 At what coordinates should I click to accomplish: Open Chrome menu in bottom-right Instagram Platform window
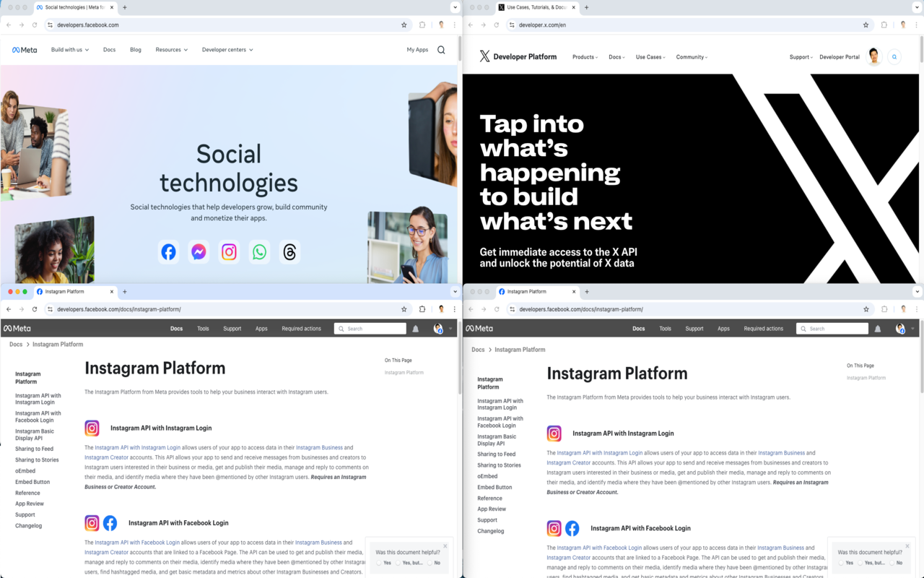click(x=917, y=309)
